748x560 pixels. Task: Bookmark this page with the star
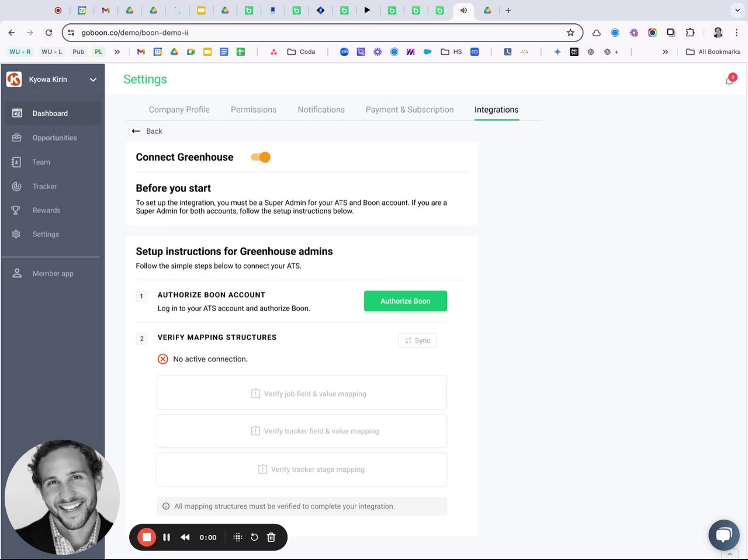tap(570, 33)
